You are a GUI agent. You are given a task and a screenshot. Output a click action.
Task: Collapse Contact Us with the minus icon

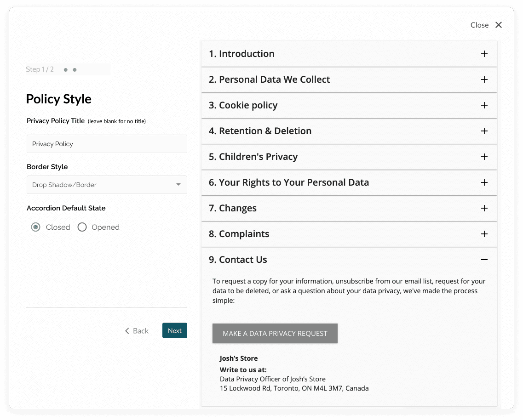click(x=484, y=260)
